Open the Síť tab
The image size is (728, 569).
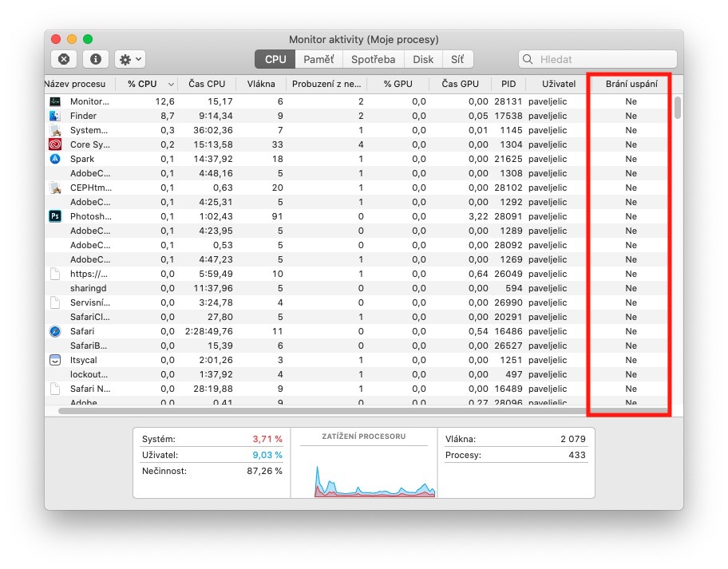[457, 59]
